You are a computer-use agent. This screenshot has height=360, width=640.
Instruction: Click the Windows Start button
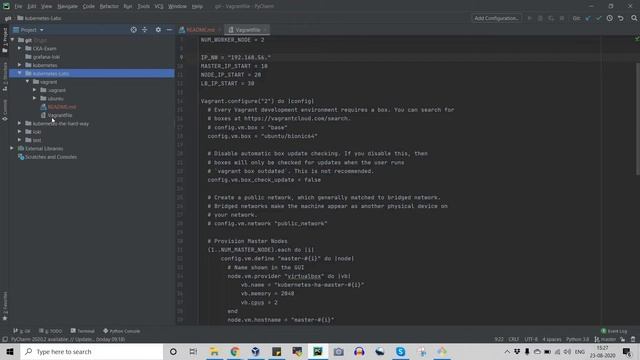point(10,351)
